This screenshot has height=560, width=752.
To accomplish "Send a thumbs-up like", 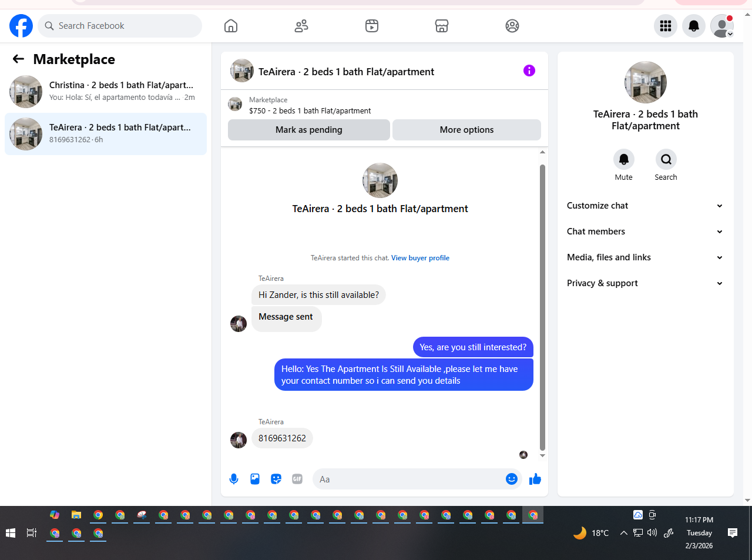I will pos(535,479).
